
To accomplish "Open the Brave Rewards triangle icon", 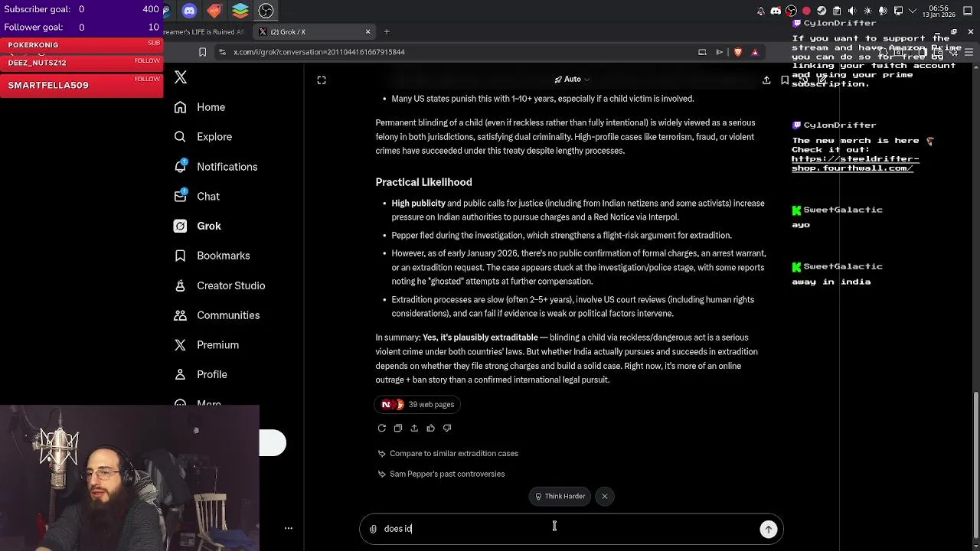I will click(755, 52).
